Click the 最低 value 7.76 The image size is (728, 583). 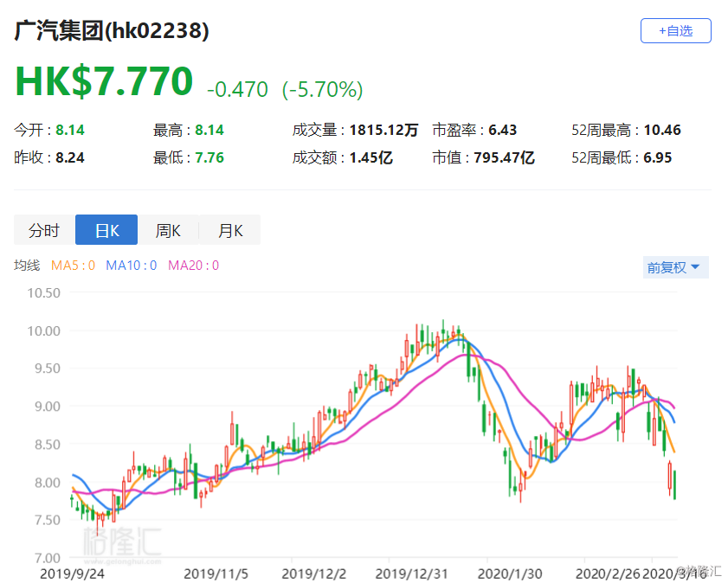pos(209,157)
